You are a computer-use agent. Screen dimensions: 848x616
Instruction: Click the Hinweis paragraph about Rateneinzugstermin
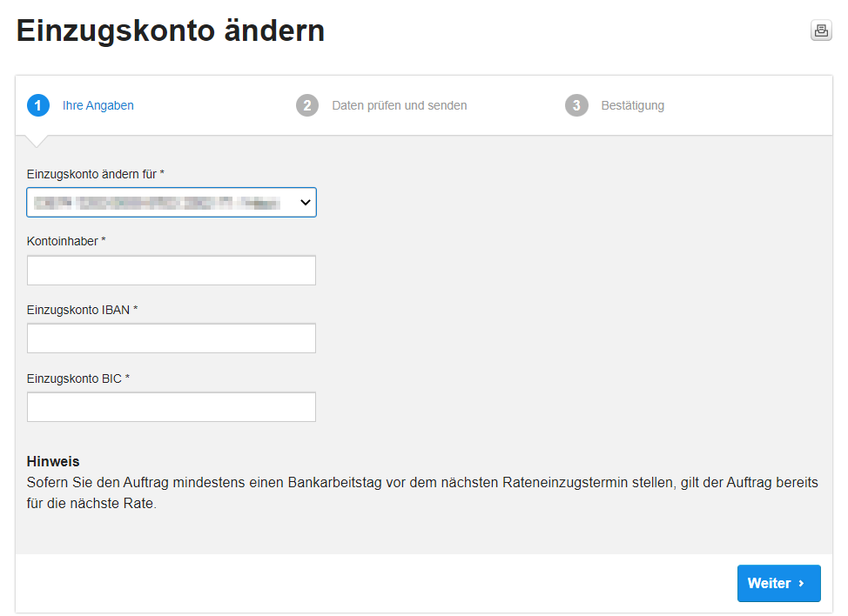(422, 492)
